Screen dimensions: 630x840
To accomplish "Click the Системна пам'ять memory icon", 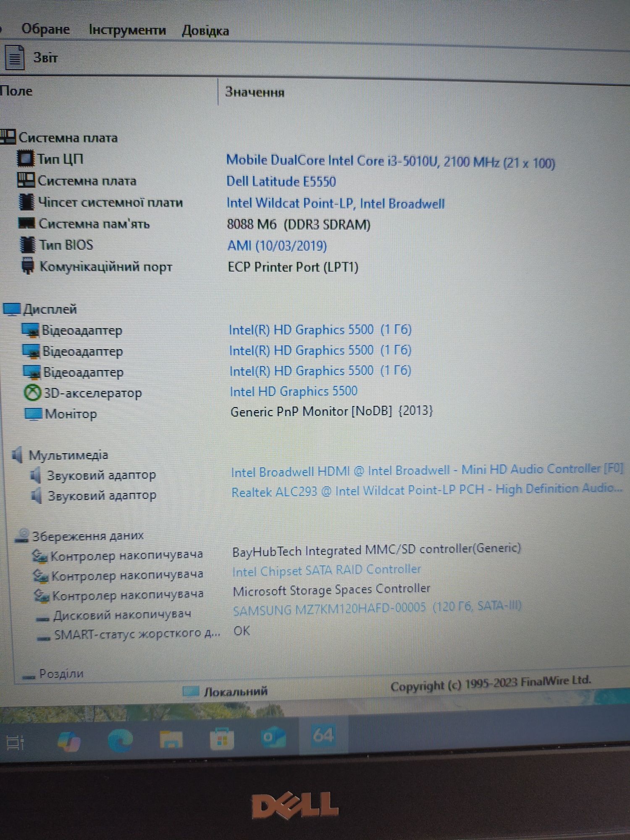I will click(27, 223).
